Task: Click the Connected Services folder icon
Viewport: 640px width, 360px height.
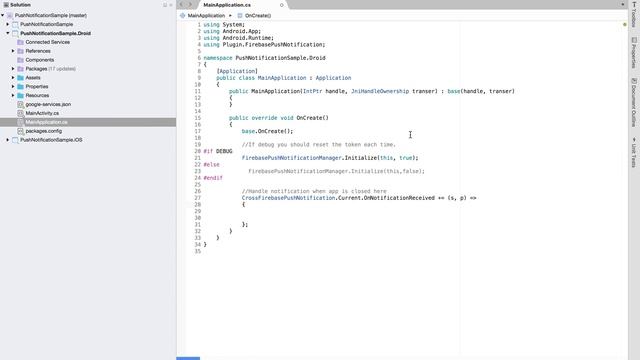Action: (x=20, y=42)
